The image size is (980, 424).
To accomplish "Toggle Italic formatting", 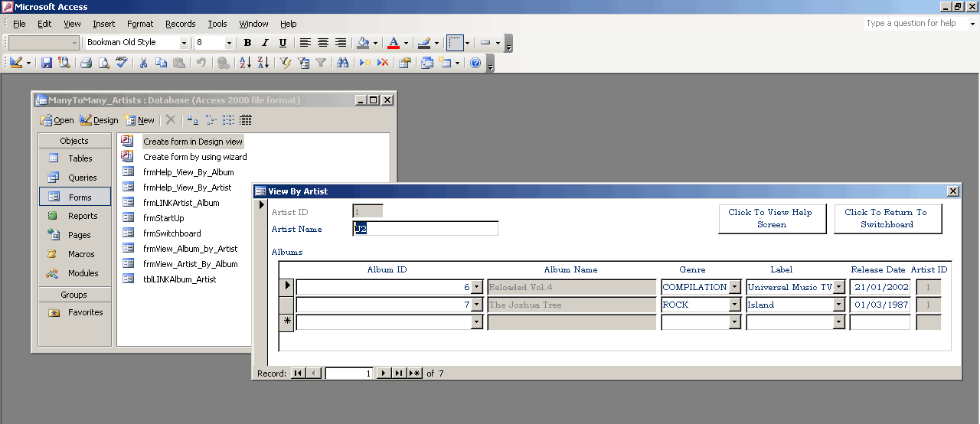I will (265, 43).
